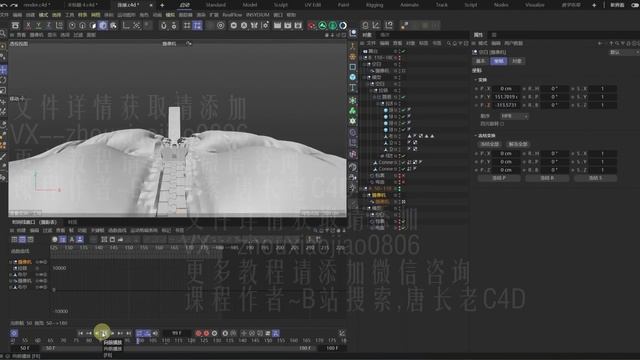
Task: Add a new document tab with plus
Action: tap(162, 5)
